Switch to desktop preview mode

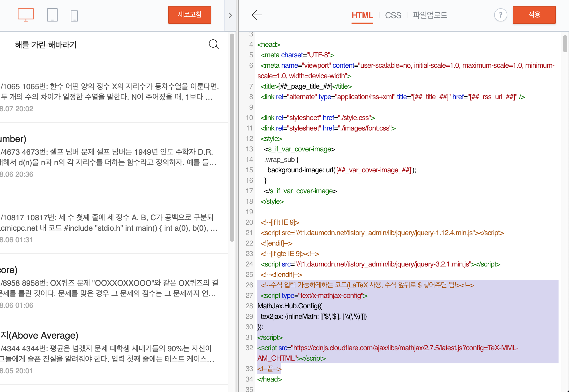26,15
